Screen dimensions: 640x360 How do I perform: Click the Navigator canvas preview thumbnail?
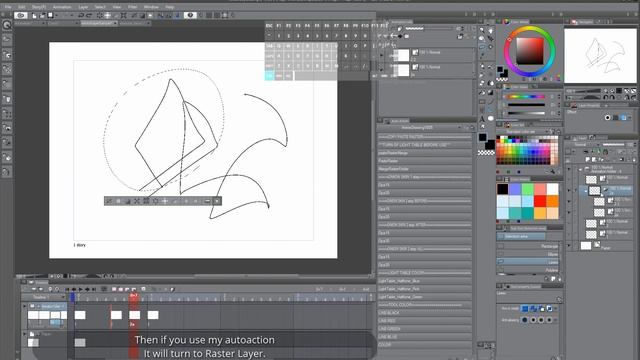click(600, 56)
